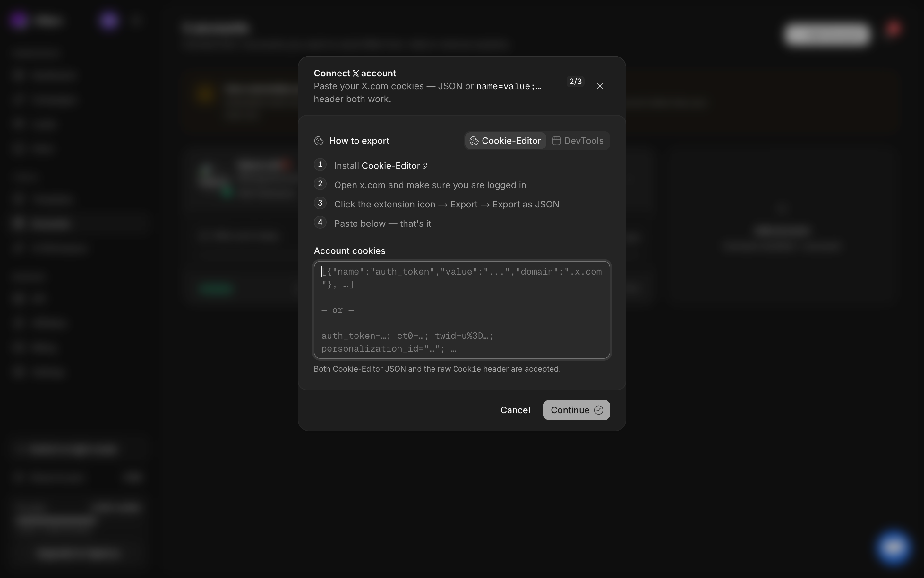This screenshot has height=578, width=924.
Task: Click the 'Connect X account' dialog title
Action: tap(355, 74)
